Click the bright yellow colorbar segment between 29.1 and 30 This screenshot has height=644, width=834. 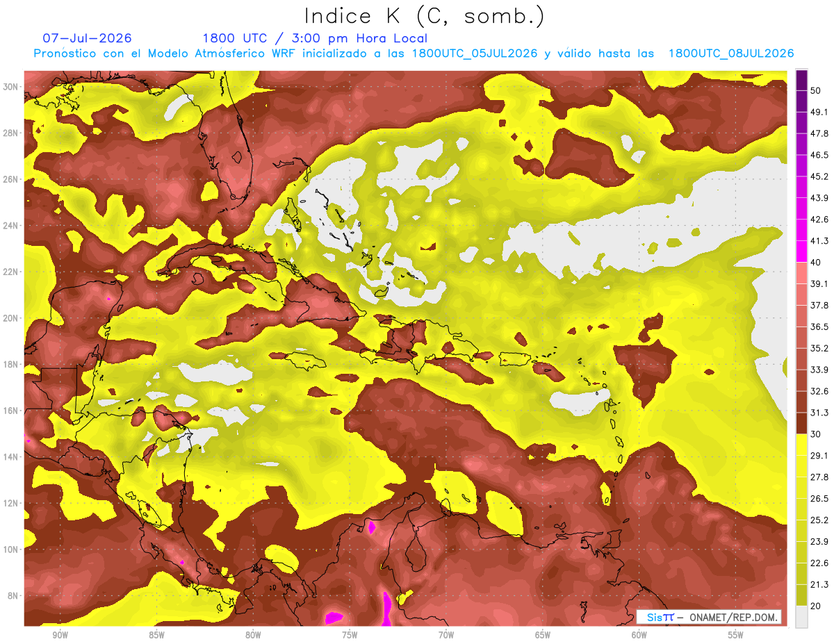pyautogui.click(x=801, y=445)
